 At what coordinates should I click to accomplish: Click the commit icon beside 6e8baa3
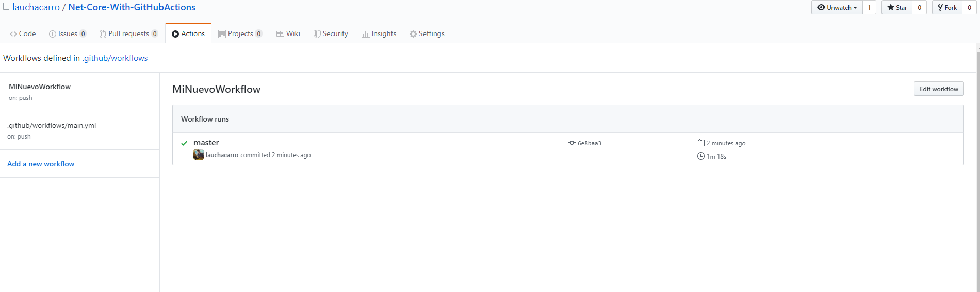(572, 143)
